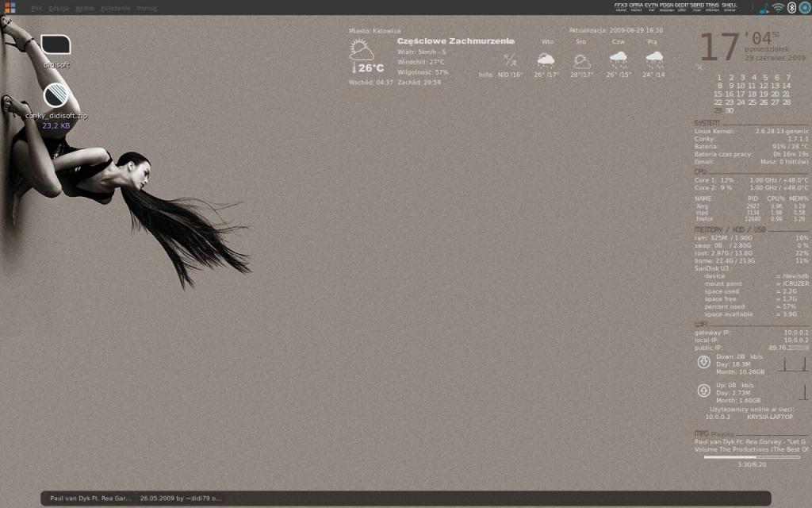
Task: Click the KRYSIA-LAPTOP network user
Action: (769, 417)
